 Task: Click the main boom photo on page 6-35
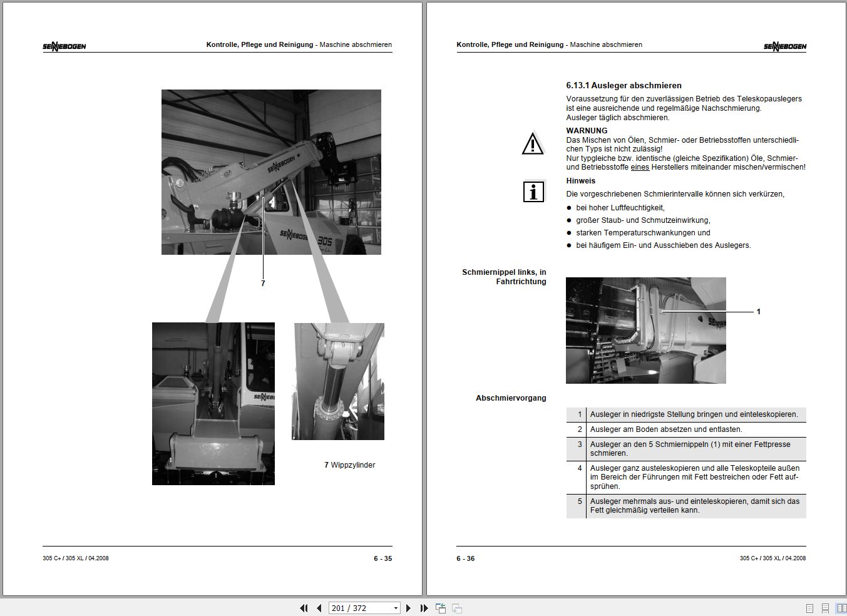(271, 172)
